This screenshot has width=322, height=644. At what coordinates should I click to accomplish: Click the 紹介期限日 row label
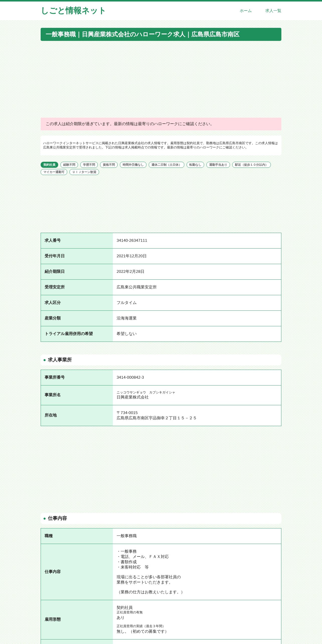coord(55,272)
